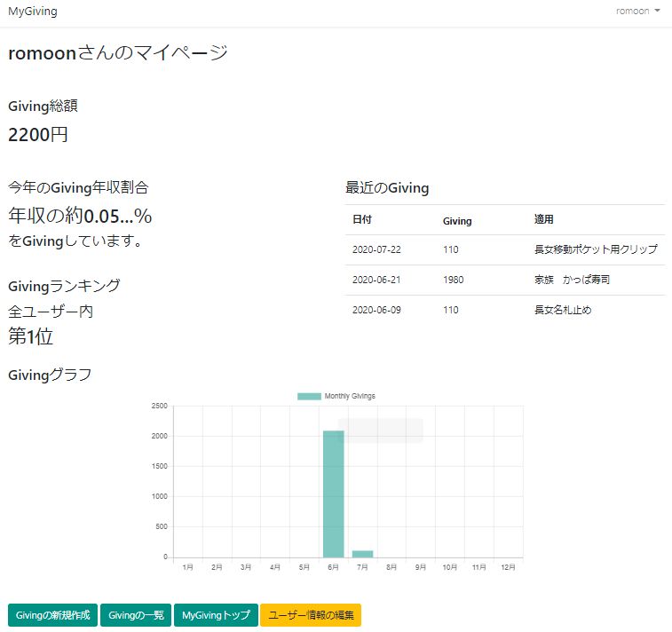This screenshot has width=672, height=632.
Task: Click the June bar in the chart
Action: point(334,494)
